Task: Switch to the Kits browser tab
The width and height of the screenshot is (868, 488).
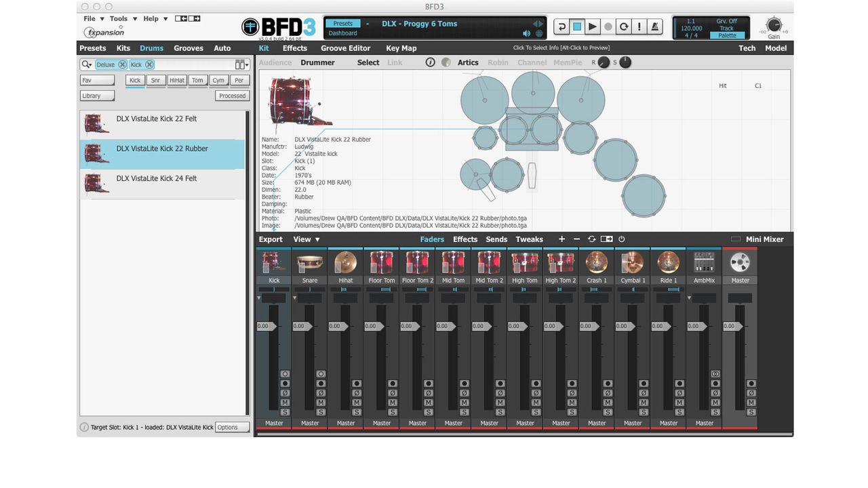Action: [123, 48]
